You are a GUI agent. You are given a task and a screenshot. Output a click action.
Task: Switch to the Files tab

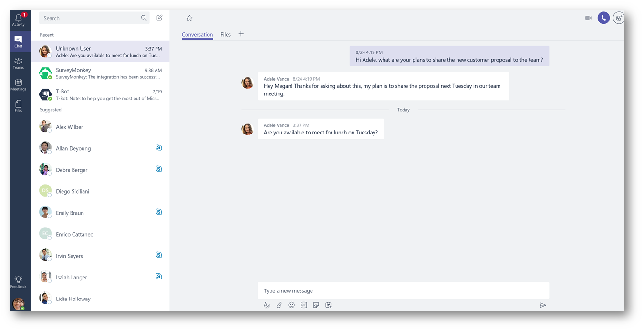click(x=226, y=35)
